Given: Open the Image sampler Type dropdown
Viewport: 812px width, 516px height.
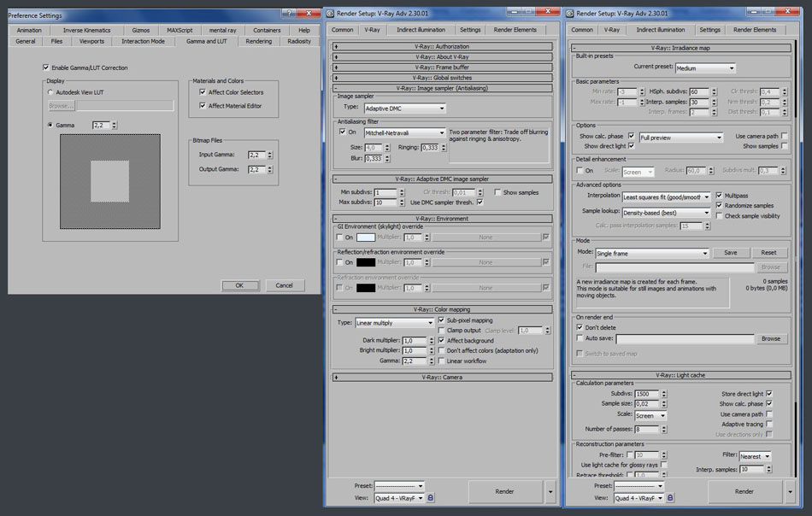Looking at the screenshot, I should tap(405, 108).
